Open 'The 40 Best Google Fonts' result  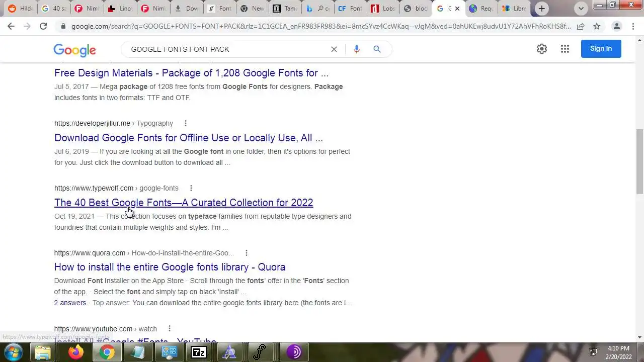[x=184, y=203]
